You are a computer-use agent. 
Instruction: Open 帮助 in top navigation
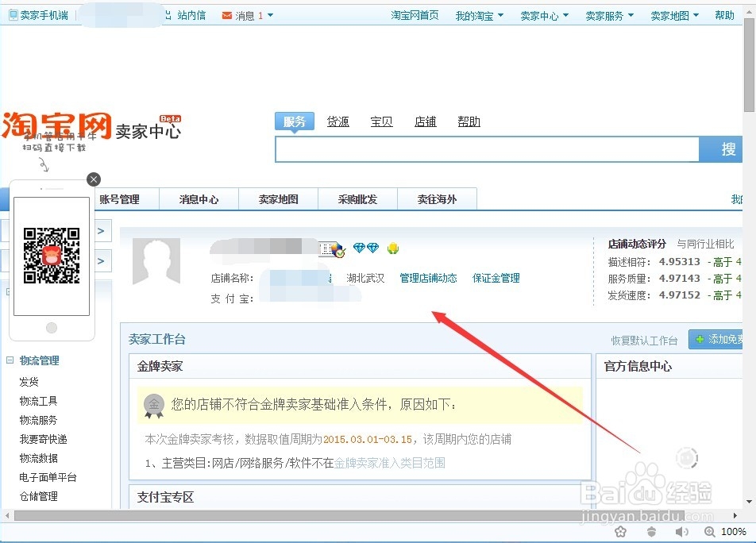pos(725,15)
